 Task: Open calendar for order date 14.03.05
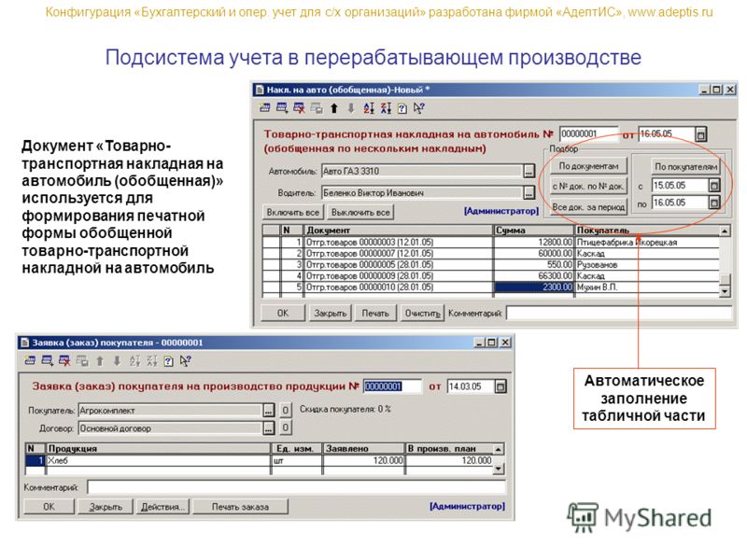click(500, 386)
